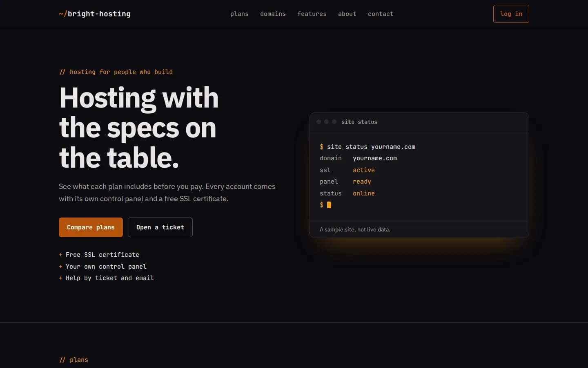Click the "domain" label in the terminal output
This screenshot has height=368, width=588.
coord(331,158)
